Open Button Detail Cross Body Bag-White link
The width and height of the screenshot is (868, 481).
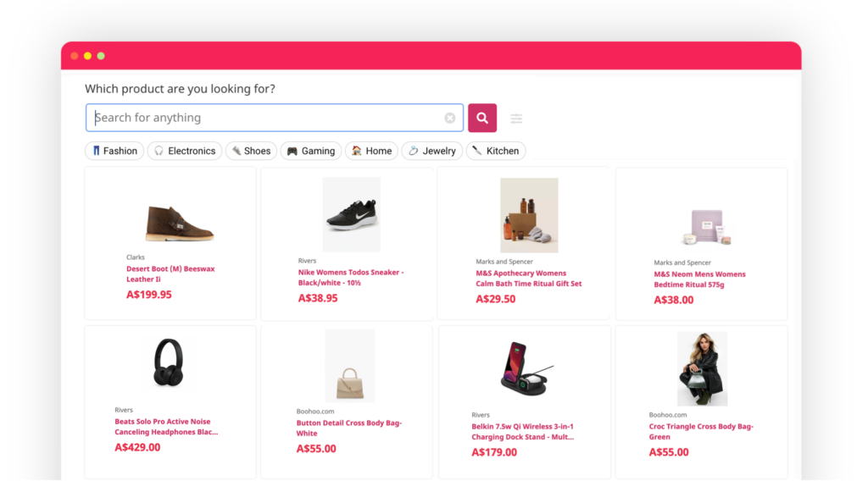pyautogui.click(x=348, y=428)
